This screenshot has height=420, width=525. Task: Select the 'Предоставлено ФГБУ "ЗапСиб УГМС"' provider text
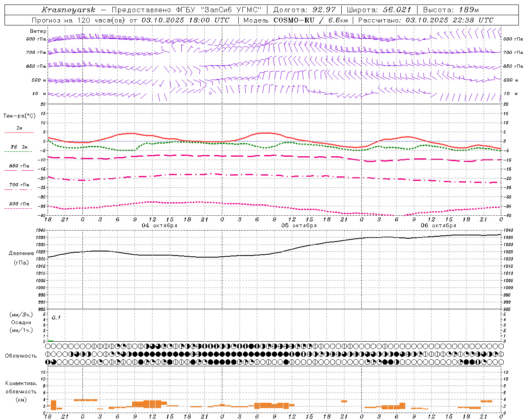187,10
